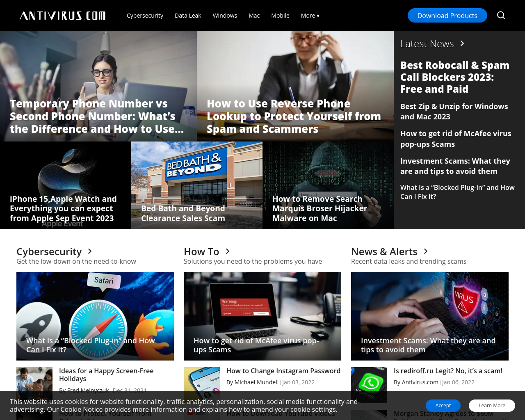This screenshot has height=420, width=525.
Task: Click the News & Alerts arrow chevron
Action: pyautogui.click(x=426, y=251)
